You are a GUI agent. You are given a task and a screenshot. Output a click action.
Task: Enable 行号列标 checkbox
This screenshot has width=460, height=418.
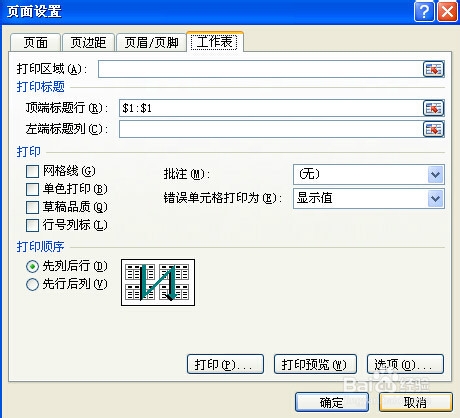point(32,225)
